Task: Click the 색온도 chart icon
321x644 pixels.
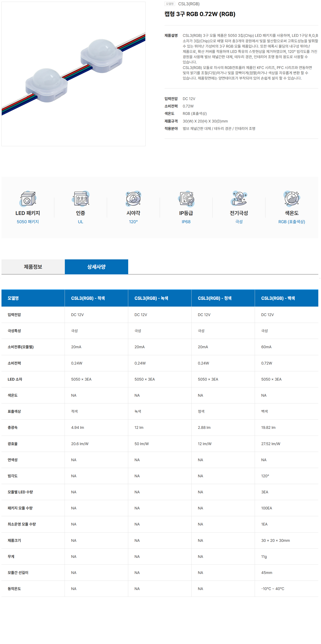Action: coord(292,199)
